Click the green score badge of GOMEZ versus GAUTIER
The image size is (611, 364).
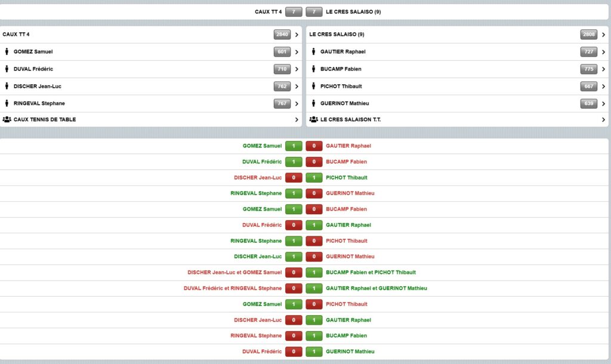(x=294, y=146)
